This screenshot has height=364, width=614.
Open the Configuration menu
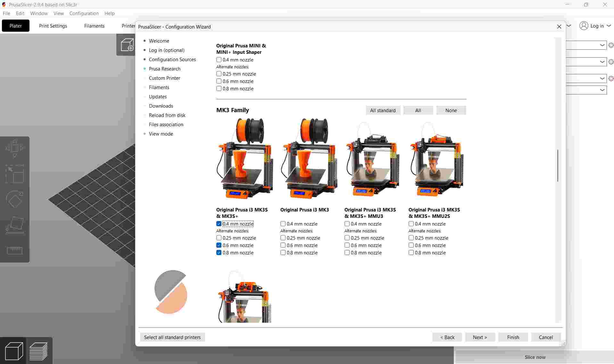pos(84,13)
